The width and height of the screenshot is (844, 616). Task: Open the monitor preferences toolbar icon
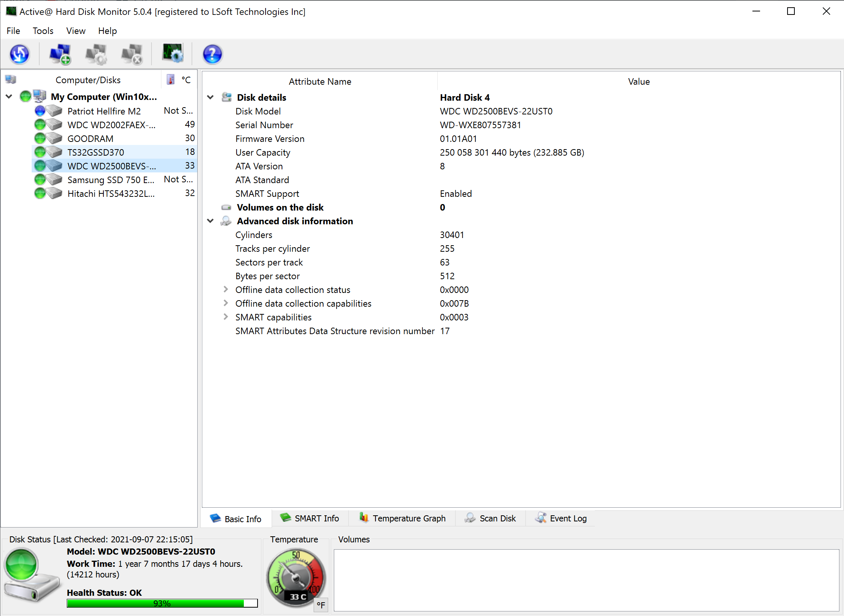tap(173, 53)
